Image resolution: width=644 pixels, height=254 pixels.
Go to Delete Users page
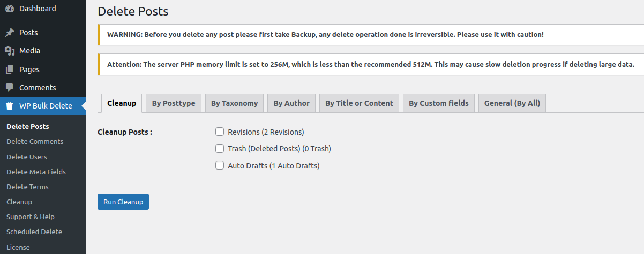[x=27, y=157]
